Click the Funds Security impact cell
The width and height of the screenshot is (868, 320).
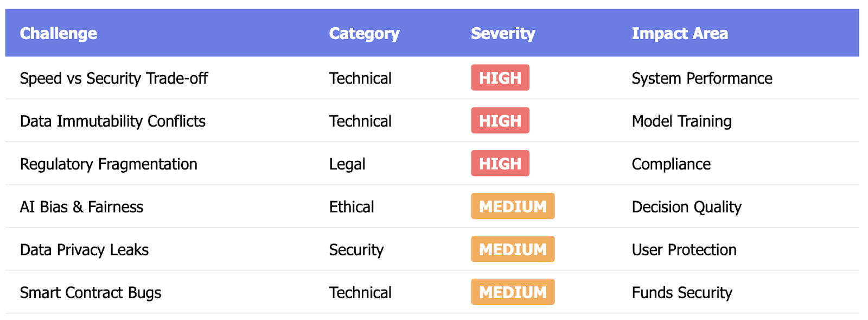[682, 293]
